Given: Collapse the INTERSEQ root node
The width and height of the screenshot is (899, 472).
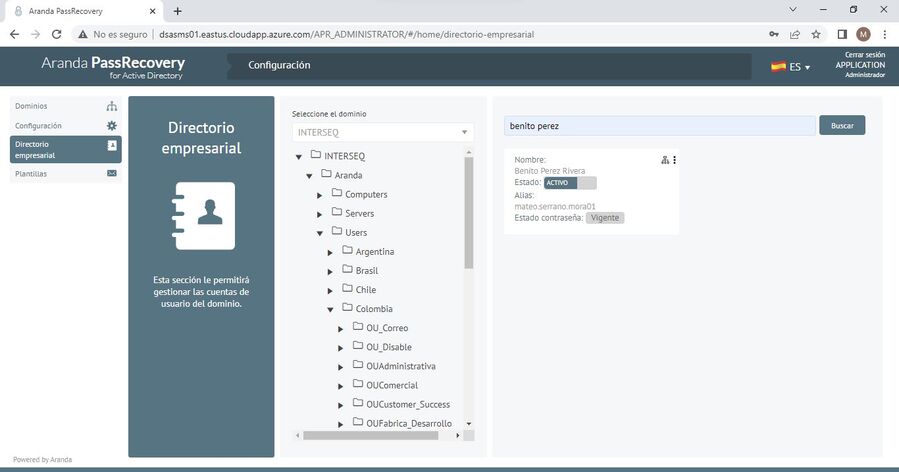Looking at the screenshot, I should (299, 157).
